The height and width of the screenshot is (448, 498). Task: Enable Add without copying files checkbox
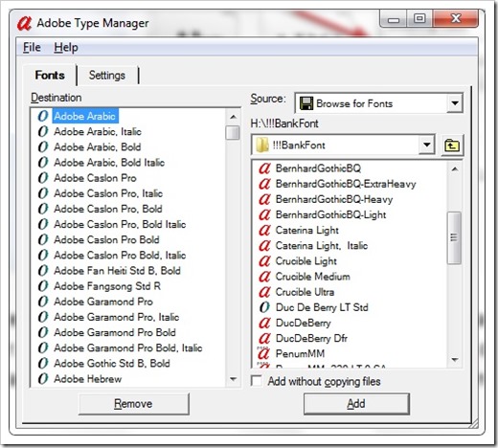257,381
